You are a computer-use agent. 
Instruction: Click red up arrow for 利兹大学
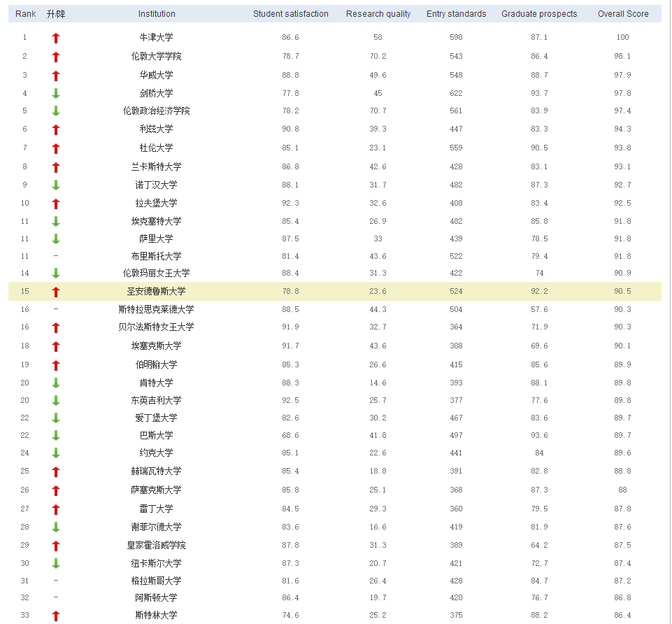[56, 129]
